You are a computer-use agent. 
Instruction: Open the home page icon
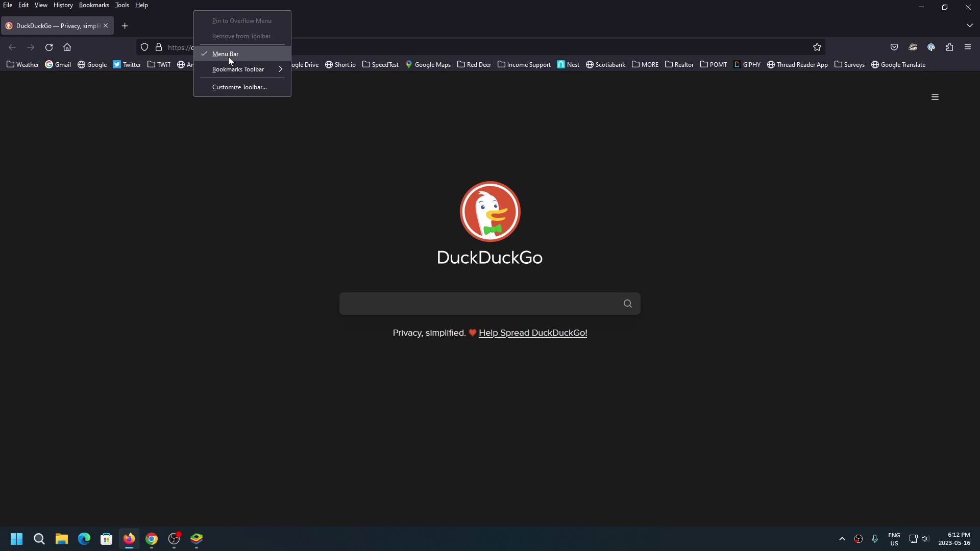(x=67, y=47)
